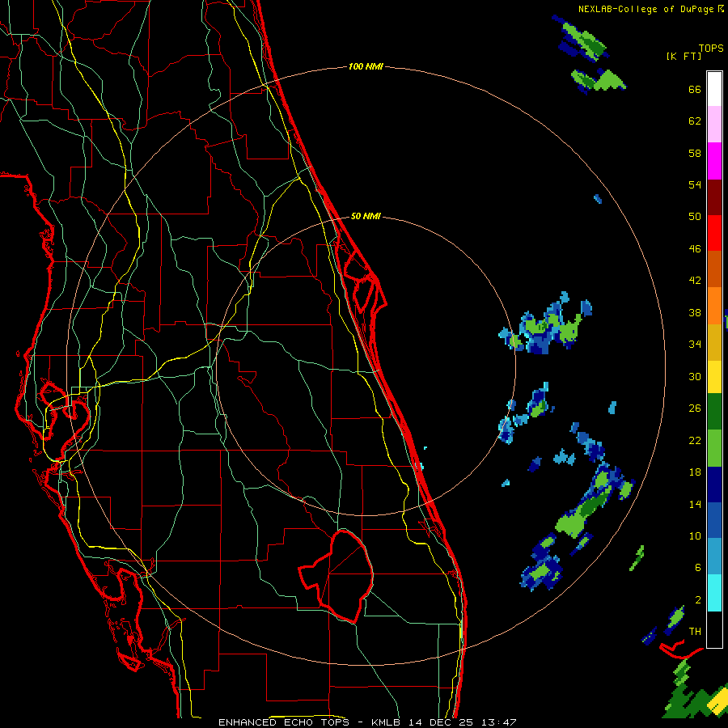Viewport: 728px width, 728px height.
Task: Click the 50 NMI range ring label
Action: (366, 216)
